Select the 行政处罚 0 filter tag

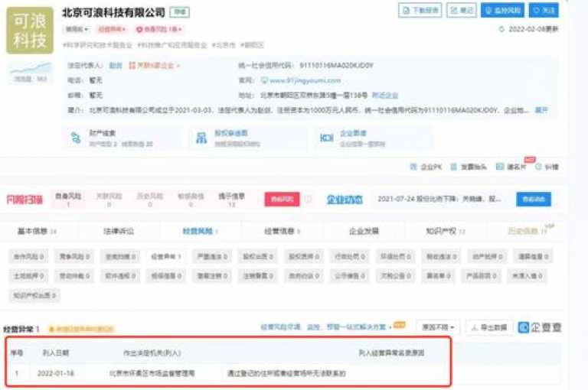point(349,257)
